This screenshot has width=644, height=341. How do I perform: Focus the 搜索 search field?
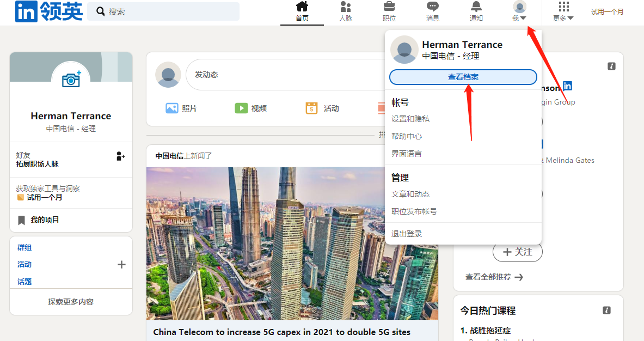point(163,11)
